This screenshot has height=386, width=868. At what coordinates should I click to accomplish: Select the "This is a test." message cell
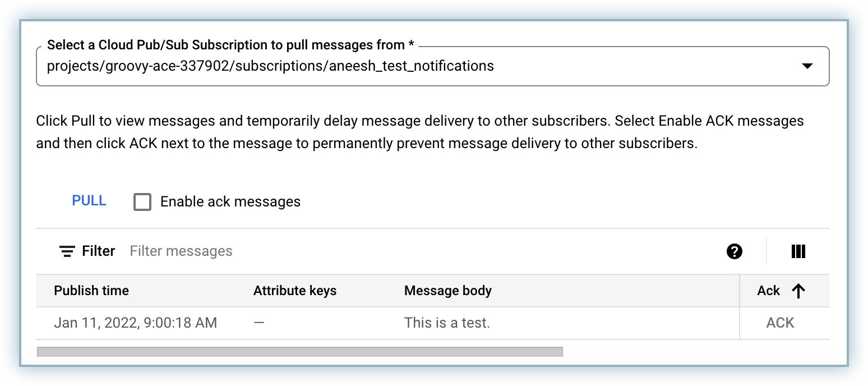pyautogui.click(x=447, y=323)
